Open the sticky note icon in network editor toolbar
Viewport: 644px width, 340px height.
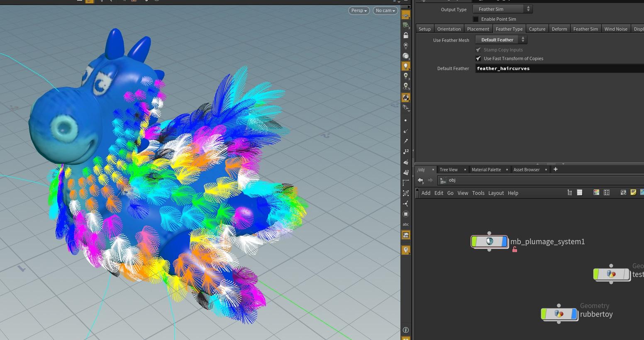[633, 192]
